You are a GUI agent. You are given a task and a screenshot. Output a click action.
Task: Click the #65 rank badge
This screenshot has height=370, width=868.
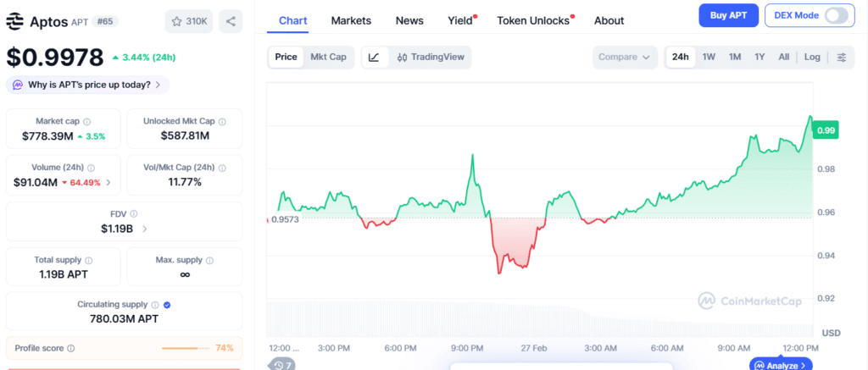pyautogui.click(x=104, y=21)
